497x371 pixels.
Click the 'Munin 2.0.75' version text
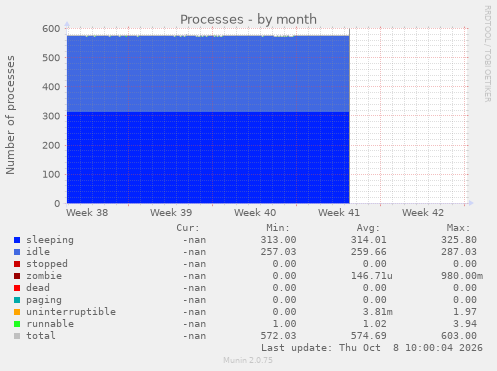pos(248,360)
